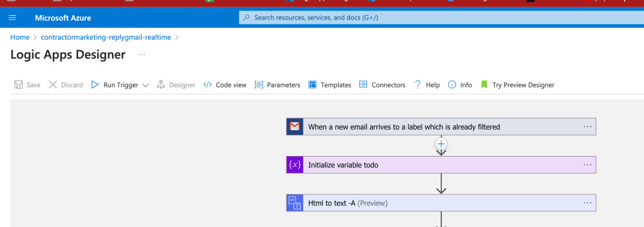Click the Parameters [@] icon

click(259, 85)
